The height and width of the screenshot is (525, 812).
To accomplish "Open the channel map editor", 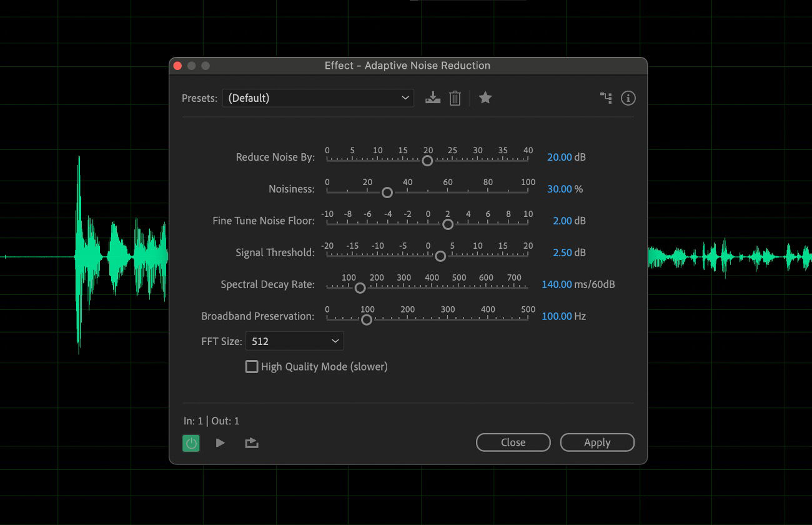I will point(605,97).
